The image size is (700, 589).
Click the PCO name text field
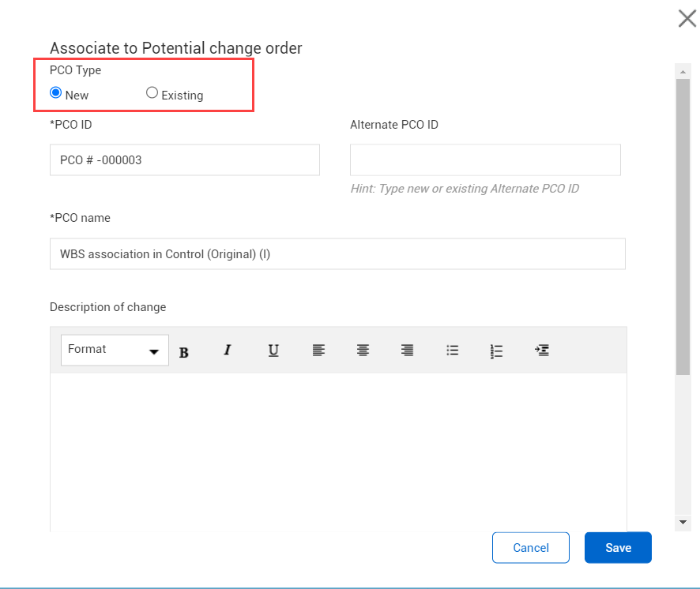click(337, 254)
